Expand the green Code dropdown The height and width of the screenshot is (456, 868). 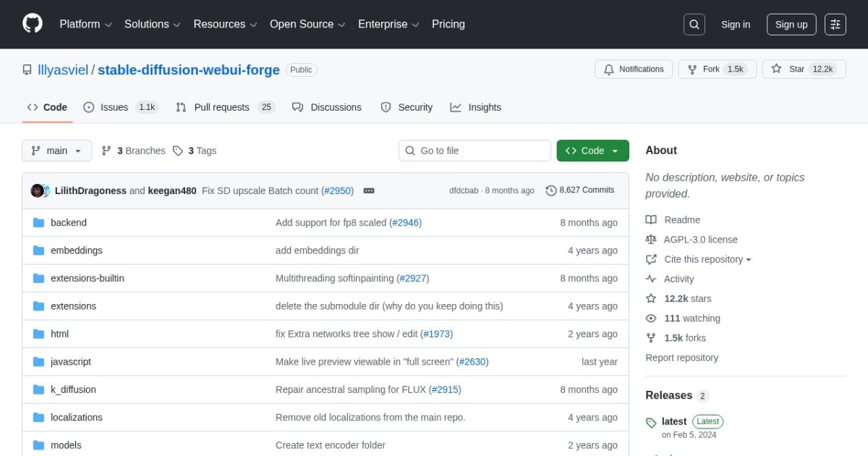pyautogui.click(x=592, y=151)
